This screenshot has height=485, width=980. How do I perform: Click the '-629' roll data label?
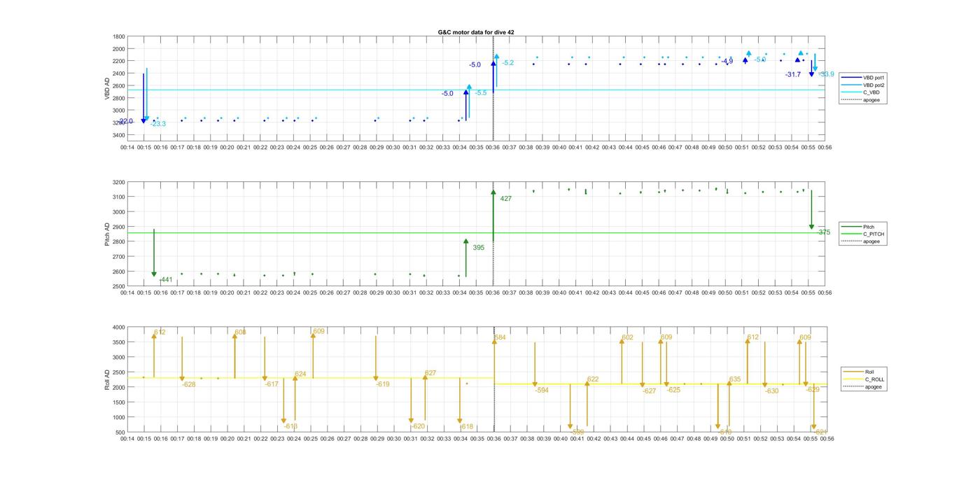(x=813, y=389)
